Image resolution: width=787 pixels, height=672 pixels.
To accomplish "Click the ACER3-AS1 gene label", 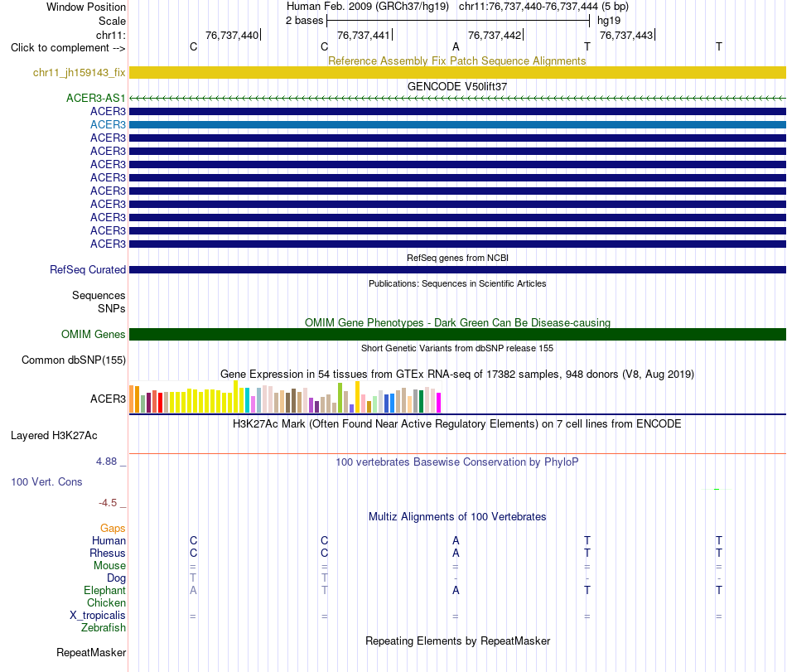I will (96, 99).
